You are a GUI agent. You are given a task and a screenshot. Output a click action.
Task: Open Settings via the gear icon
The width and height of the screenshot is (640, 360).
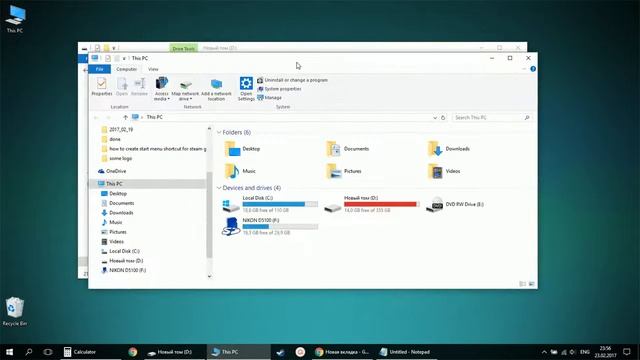click(x=246, y=88)
